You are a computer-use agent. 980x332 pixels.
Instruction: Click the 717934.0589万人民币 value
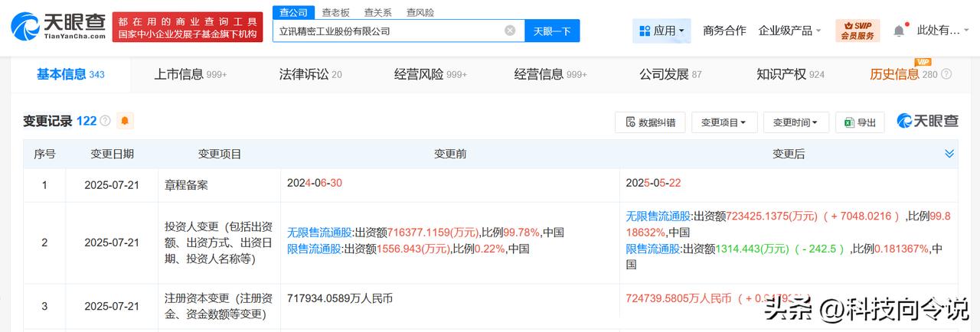click(340, 298)
